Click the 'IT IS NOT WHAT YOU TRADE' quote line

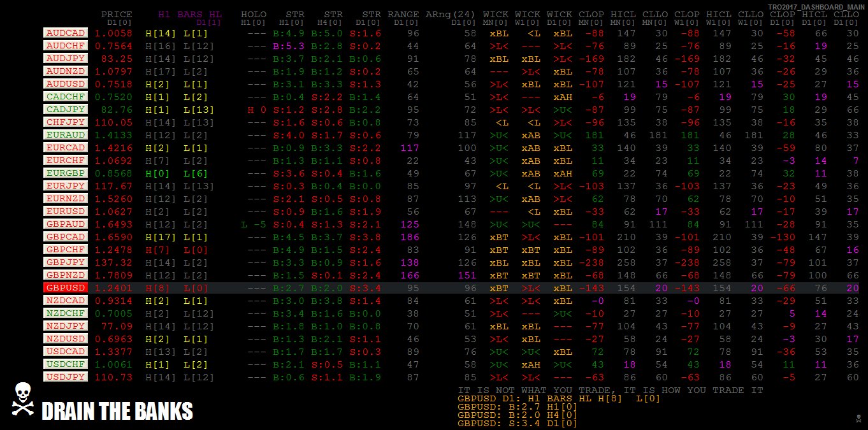[610, 390]
